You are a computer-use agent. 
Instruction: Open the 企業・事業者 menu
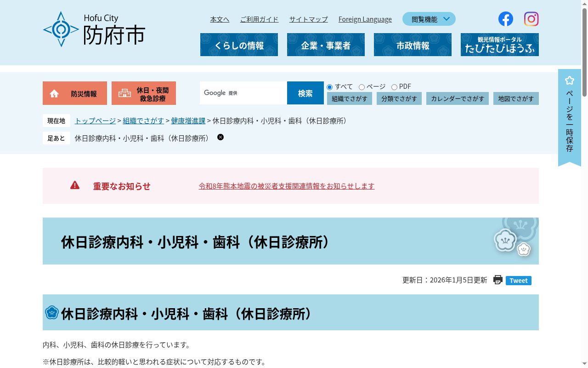point(326,45)
